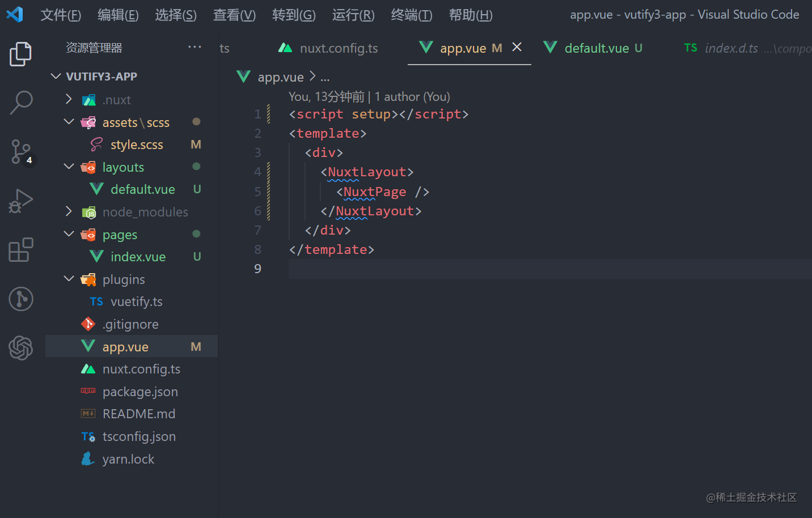Viewport: 812px width, 518px height.
Task: Open vuetify.ts in the file tree
Action: pyautogui.click(x=132, y=302)
